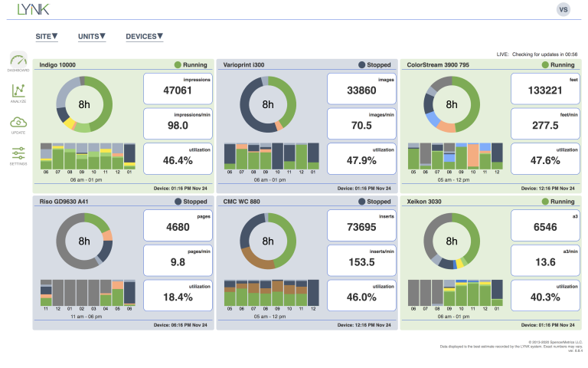Click the LIVE checking for updates text

[x=537, y=54]
